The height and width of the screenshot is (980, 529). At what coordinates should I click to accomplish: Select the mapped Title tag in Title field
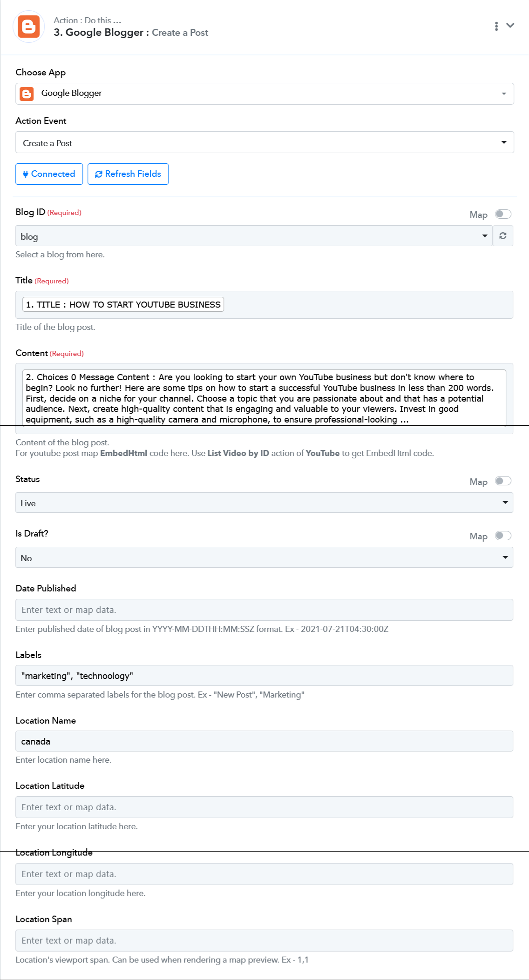coord(123,304)
